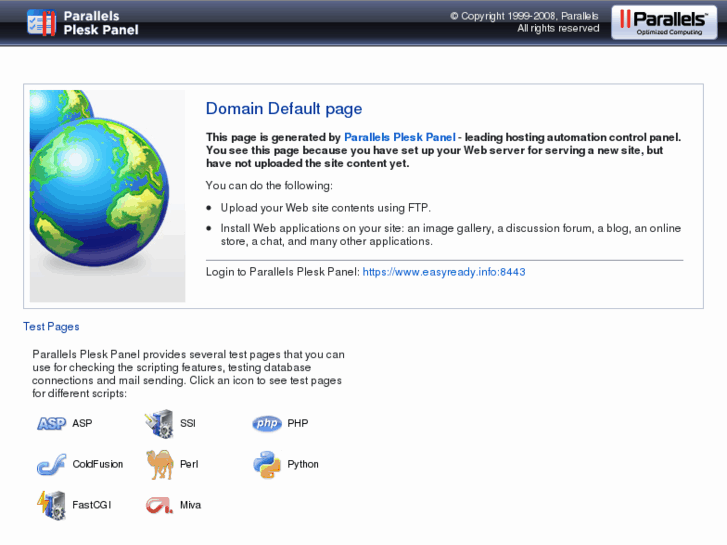Click the PHP text label

298,423
